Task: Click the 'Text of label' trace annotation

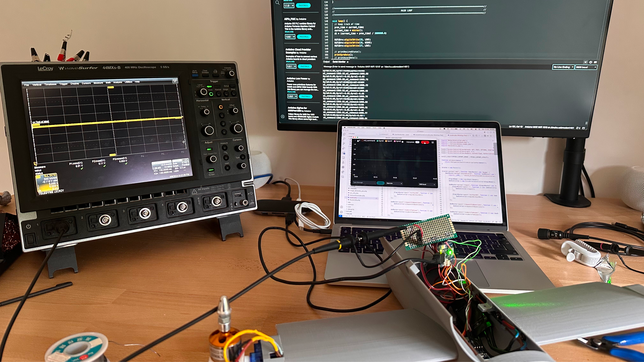Action: point(41,122)
